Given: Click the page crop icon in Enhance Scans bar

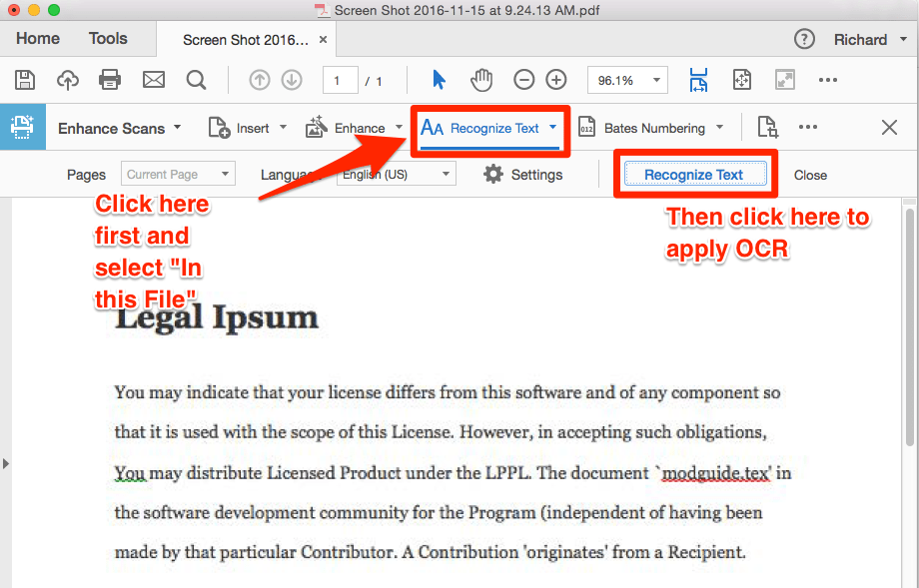Looking at the screenshot, I should (x=767, y=127).
